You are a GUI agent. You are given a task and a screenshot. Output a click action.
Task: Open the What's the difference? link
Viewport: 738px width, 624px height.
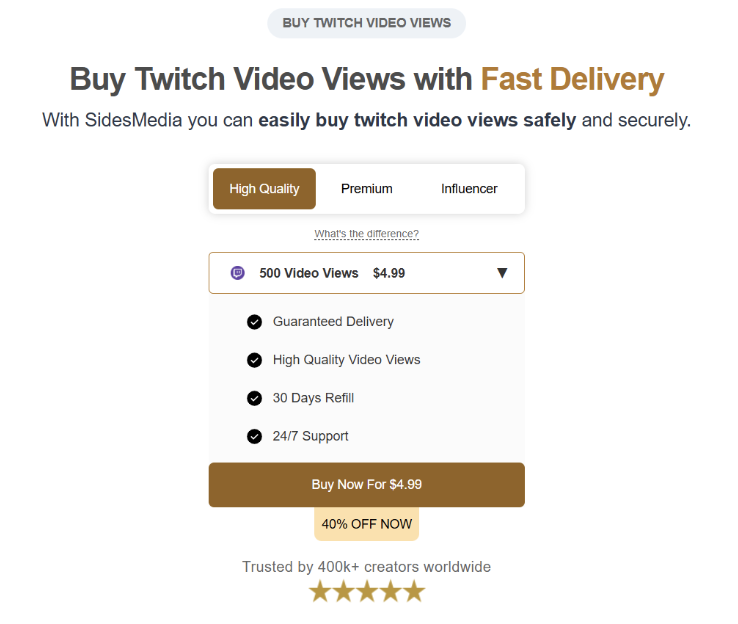[x=366, y=234]
